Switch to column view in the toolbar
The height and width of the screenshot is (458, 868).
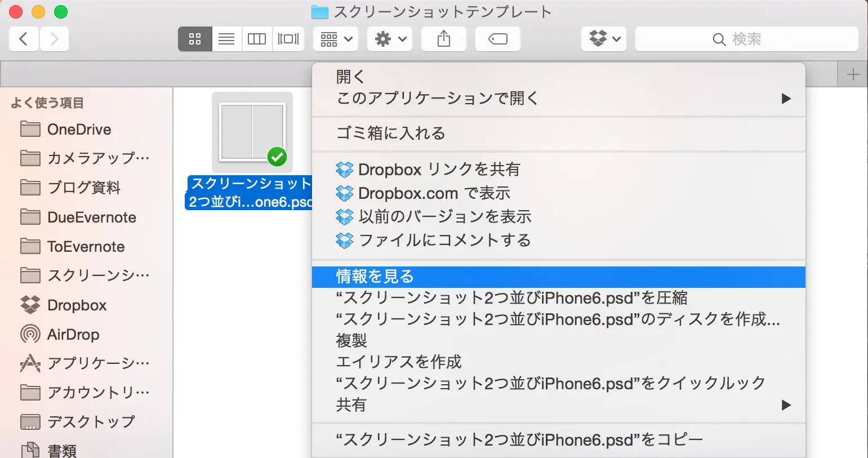point(257,39)
